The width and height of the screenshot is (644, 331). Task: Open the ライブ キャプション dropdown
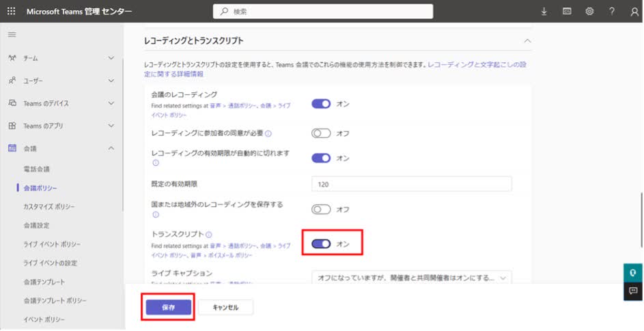point(412,278)
